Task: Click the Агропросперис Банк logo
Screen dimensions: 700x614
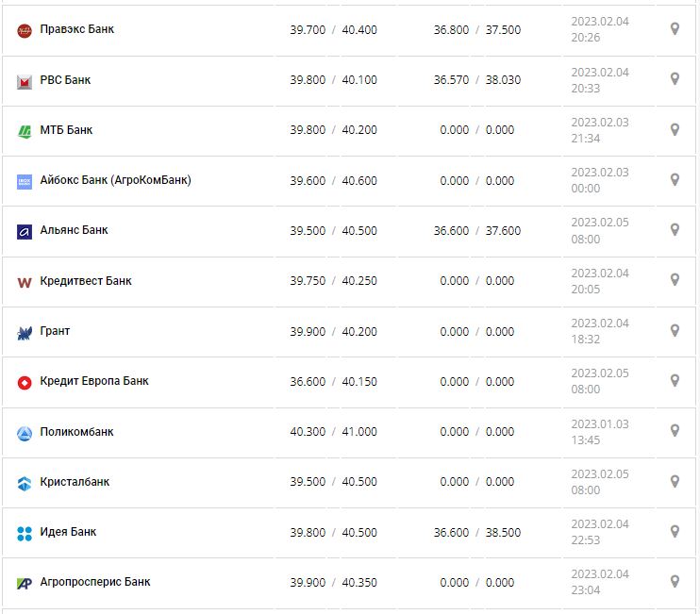Action: click(25, 583)
